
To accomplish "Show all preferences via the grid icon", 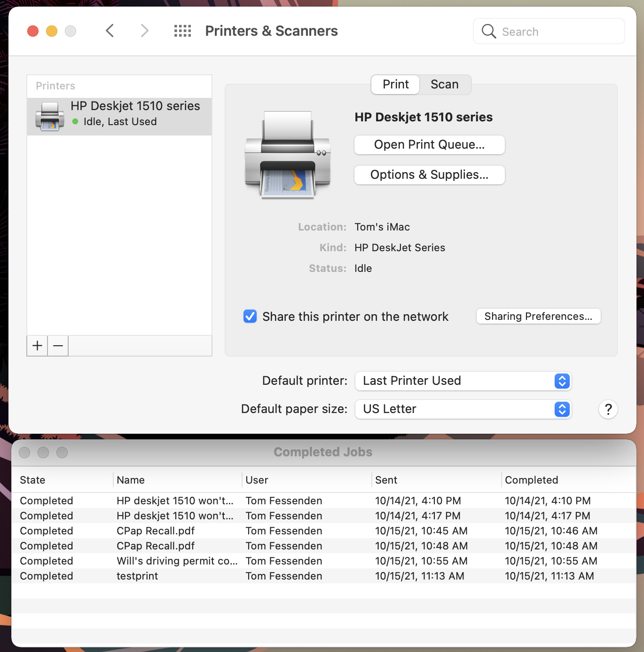I will [x=182, y=31].
